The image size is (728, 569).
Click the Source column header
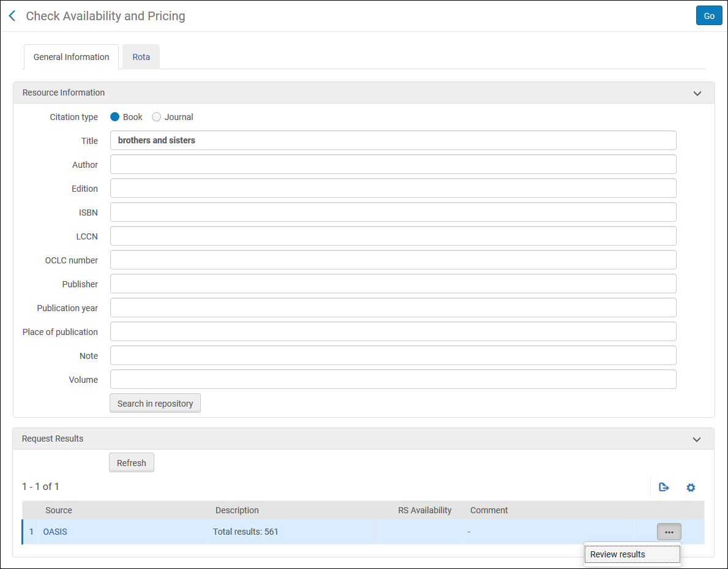(x=59, y=510)
